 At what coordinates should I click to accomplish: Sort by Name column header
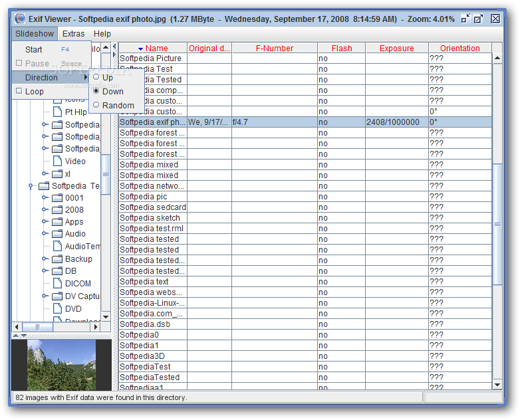153,49
